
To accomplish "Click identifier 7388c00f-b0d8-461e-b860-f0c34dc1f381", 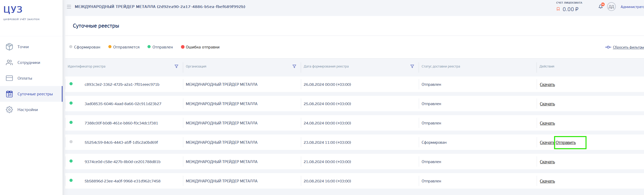I will click(121, 123).
